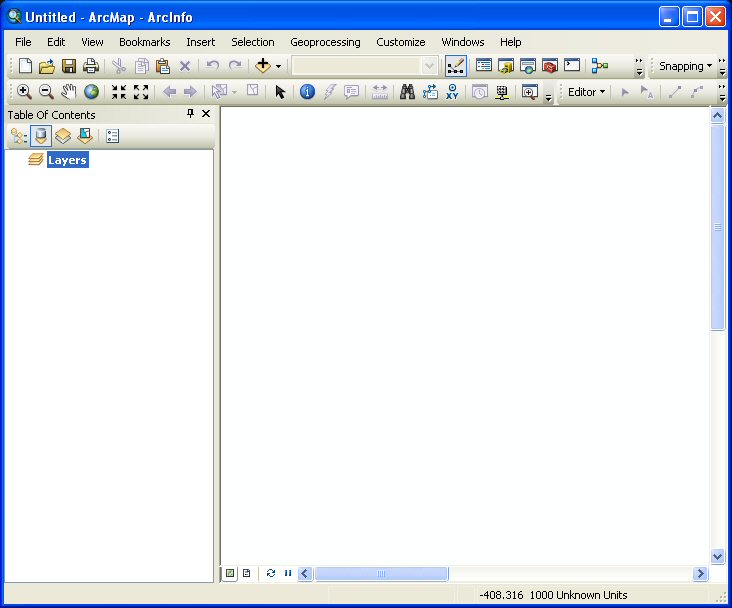
Task: Open the View menu
Action: click(x=92, y=42)
